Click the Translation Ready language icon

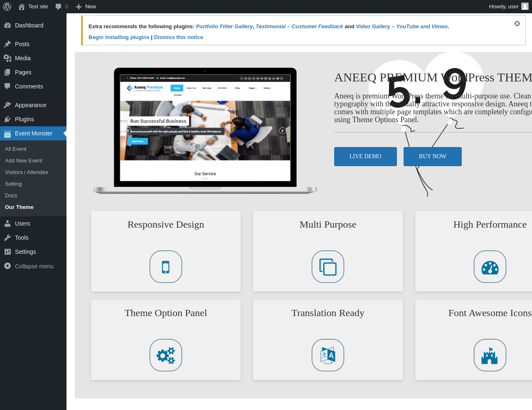pyautogui.click(x=328, y=355)
